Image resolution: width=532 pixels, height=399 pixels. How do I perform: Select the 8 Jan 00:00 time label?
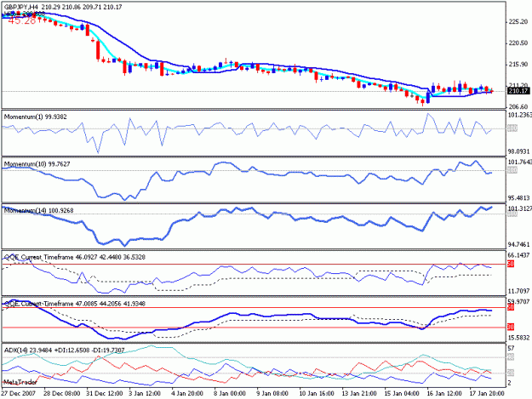pos(230,394)
